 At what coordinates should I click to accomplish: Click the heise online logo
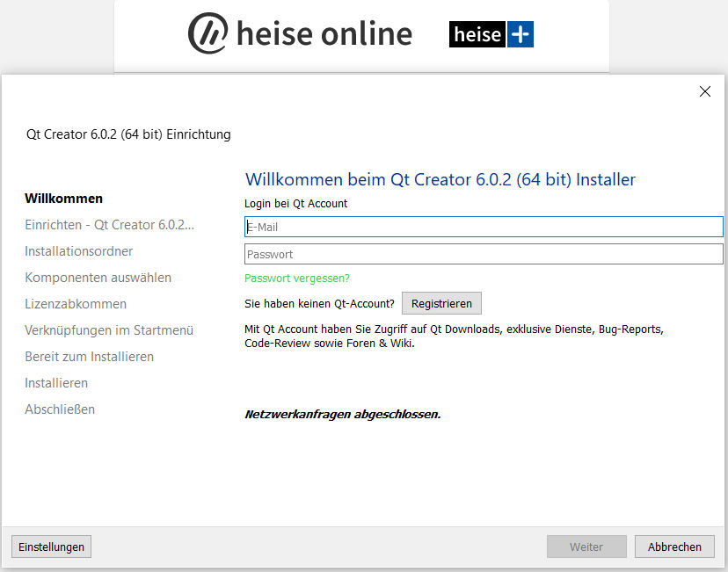(x=300, y=33)
